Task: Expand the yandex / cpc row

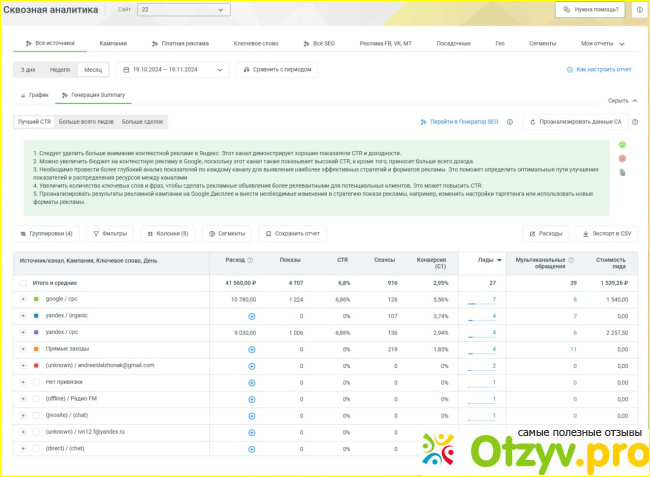Action: [x=22, y=332]
